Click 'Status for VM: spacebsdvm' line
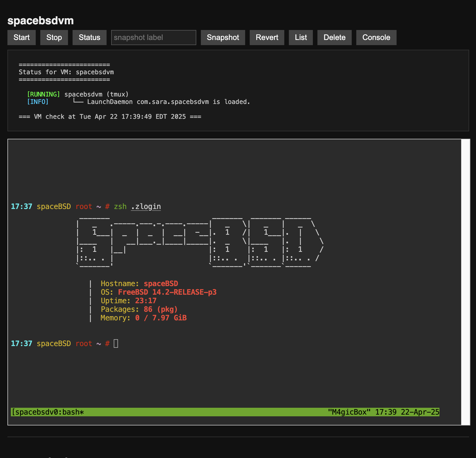 point(66,72)
